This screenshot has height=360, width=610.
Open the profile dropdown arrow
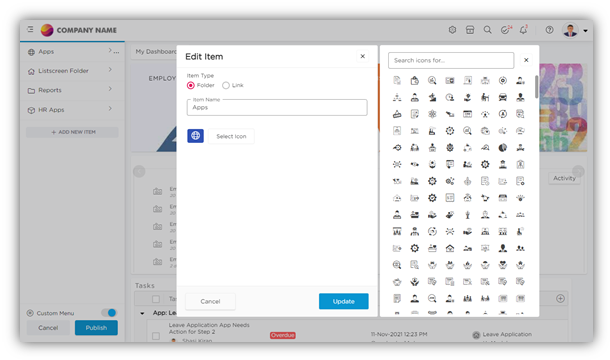point(585,30)
